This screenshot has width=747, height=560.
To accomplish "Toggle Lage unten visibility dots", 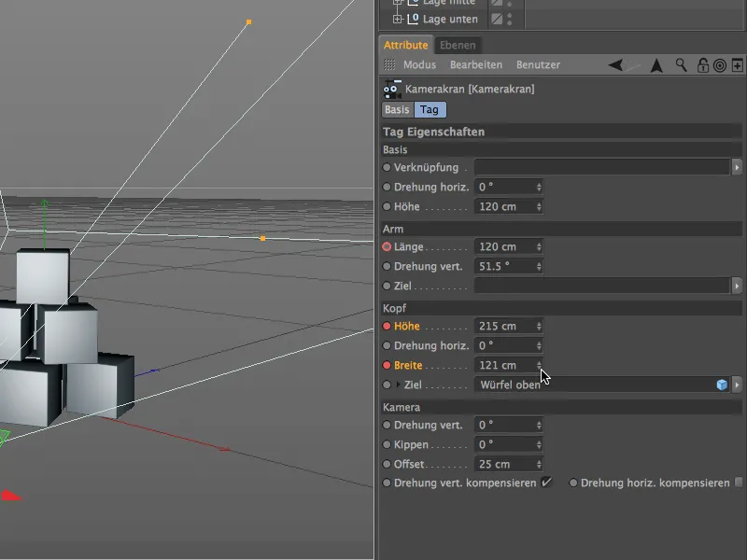I will click(509, 19).
